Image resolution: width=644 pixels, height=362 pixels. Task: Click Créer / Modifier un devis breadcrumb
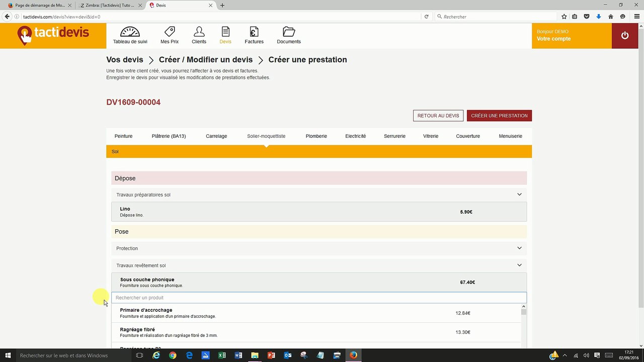(x=206, y=59)
